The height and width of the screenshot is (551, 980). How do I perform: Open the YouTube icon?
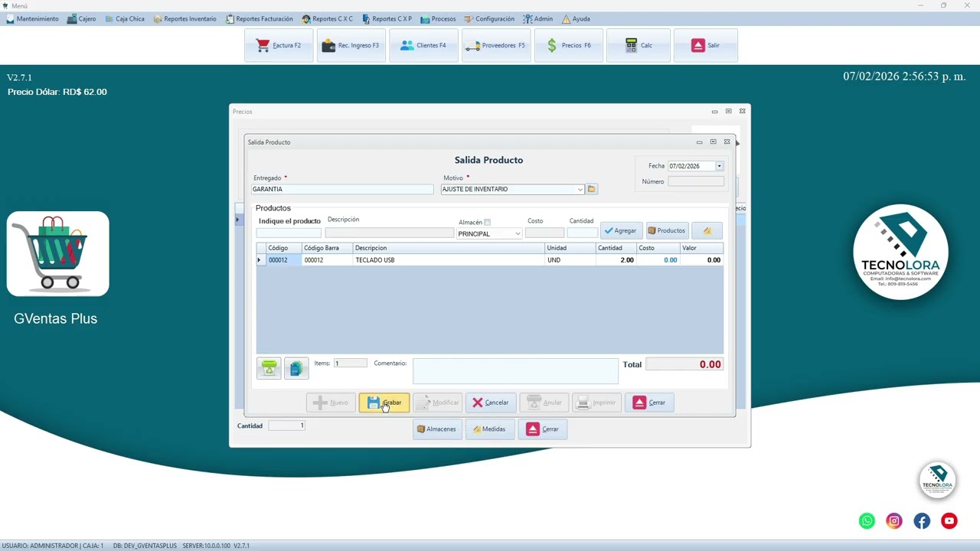[x=949, y=521]
